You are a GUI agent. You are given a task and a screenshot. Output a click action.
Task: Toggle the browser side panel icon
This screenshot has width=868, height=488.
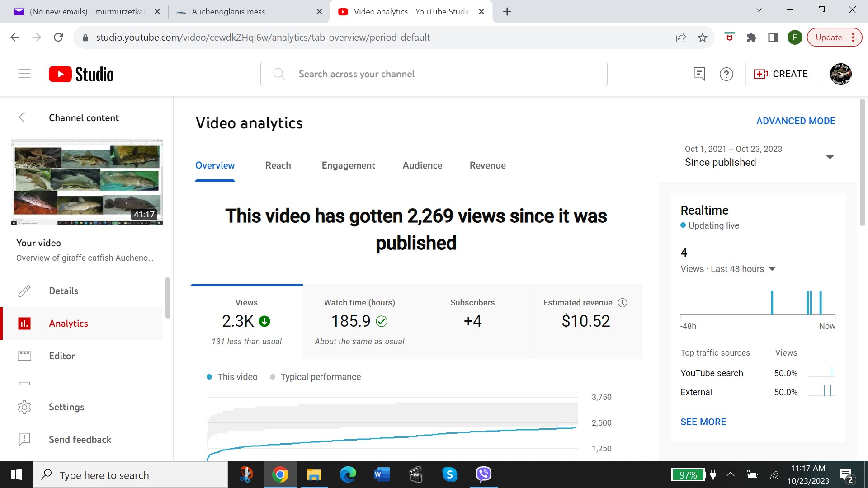pos(773,38)
